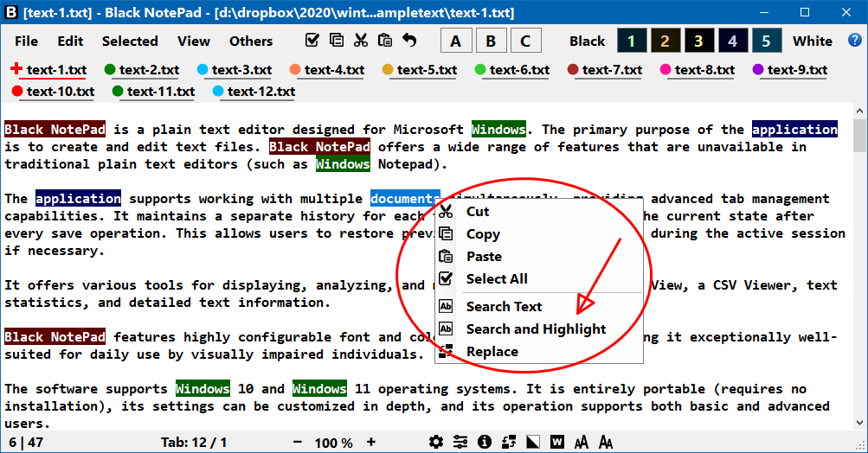The height and width of the screenshot is (453, 868).
Task: Click the replace icon in the status bar
Action: tap(509, 442)
